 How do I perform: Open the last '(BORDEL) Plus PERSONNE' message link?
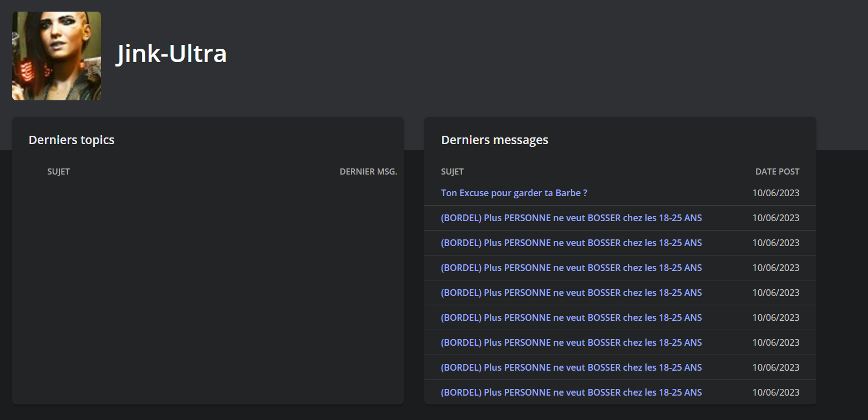pos(571,392)
